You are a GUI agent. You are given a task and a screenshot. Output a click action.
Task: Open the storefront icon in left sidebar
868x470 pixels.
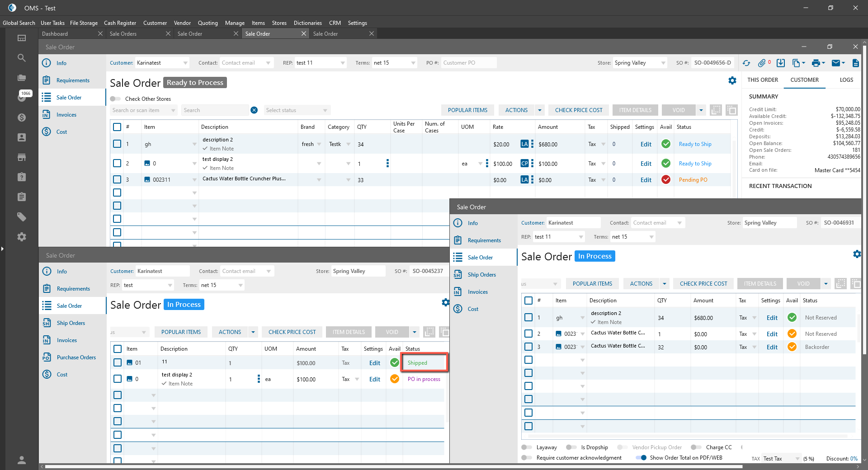point(21,157)
